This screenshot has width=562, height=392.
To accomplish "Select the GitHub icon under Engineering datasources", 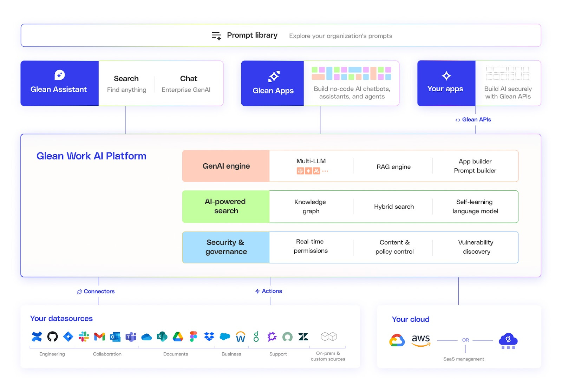I will coord(53,337).
